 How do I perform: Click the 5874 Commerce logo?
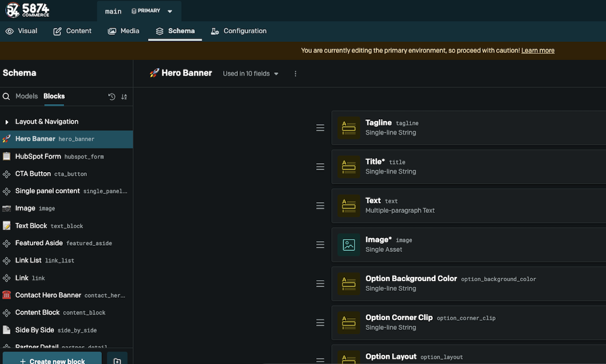(x=28, y=10)
